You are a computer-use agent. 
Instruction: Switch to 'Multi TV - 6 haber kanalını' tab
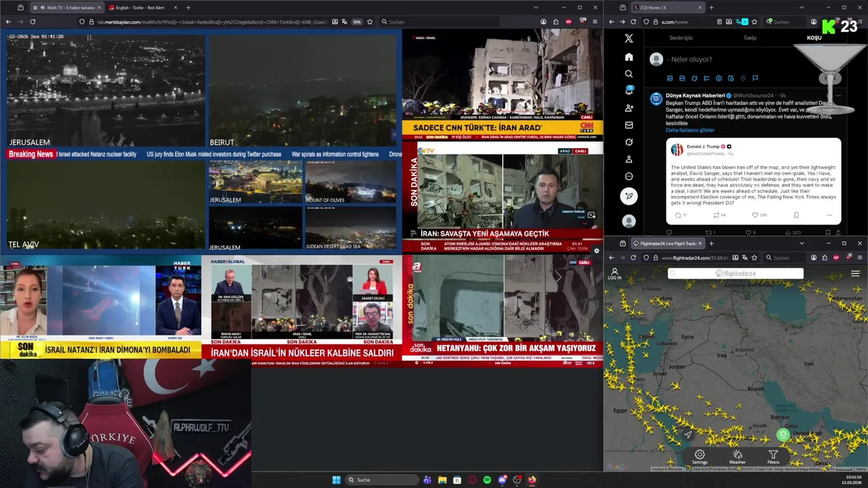coord(66,7)
